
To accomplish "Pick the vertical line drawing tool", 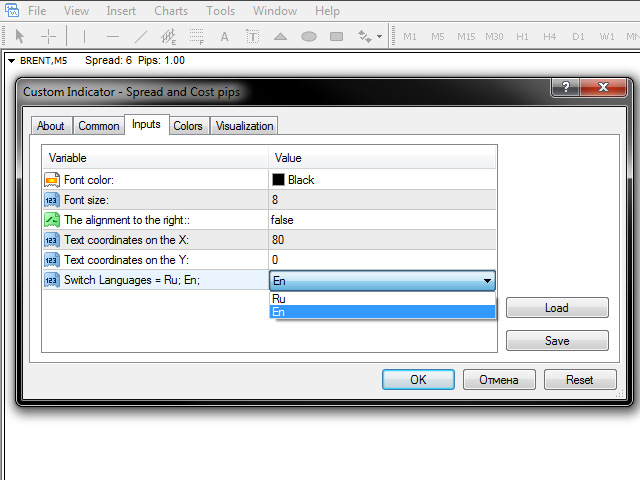I will (x=85, y=37).
